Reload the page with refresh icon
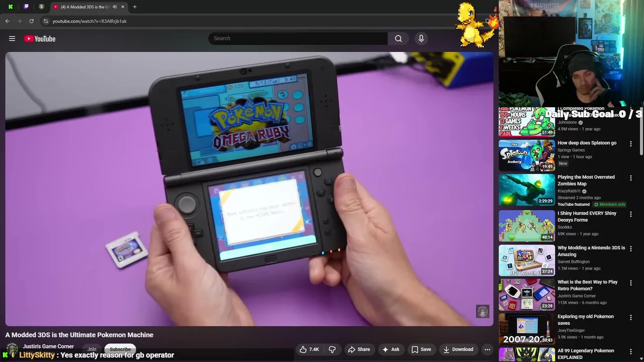 coord(32,21)
